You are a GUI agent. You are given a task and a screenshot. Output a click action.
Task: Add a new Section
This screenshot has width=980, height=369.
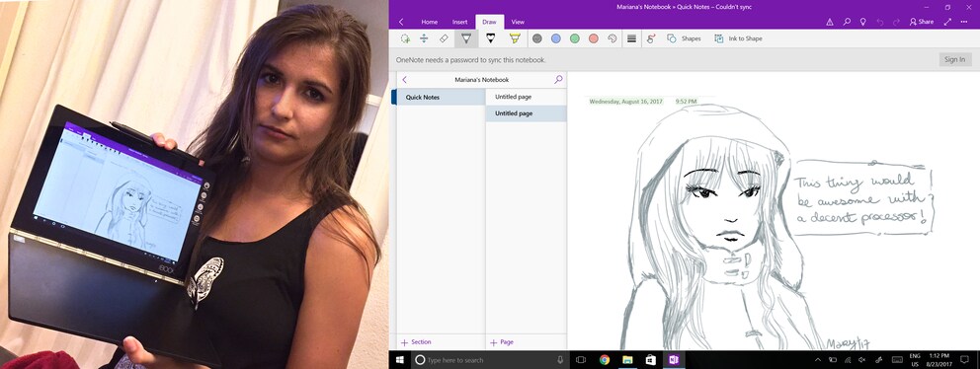click(416, 342)
